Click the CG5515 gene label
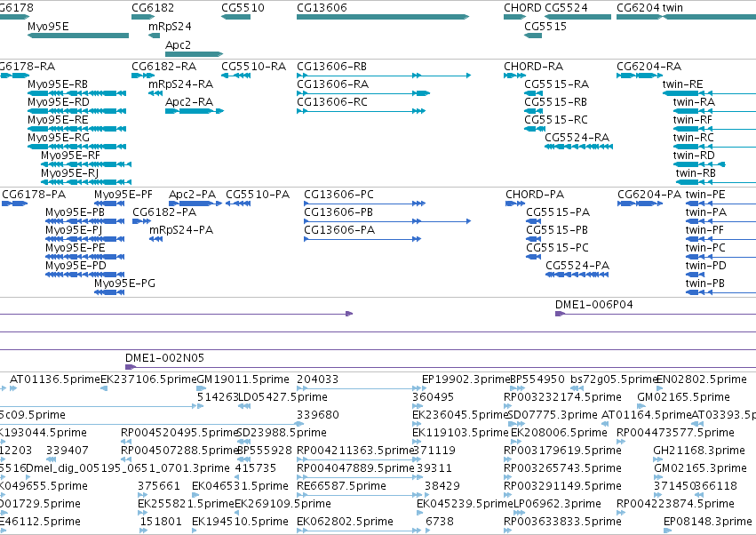Screen dimensions: 756x535 (545, 26)
